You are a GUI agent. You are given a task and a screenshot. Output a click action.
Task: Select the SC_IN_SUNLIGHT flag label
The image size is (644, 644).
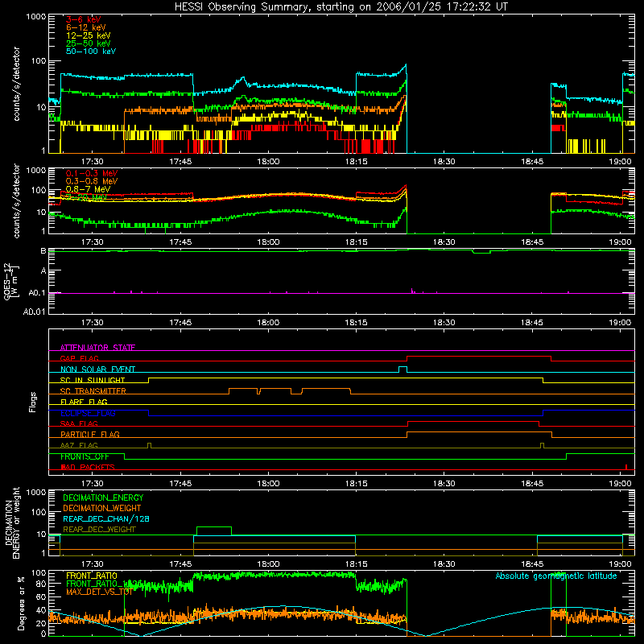[93, 380]
